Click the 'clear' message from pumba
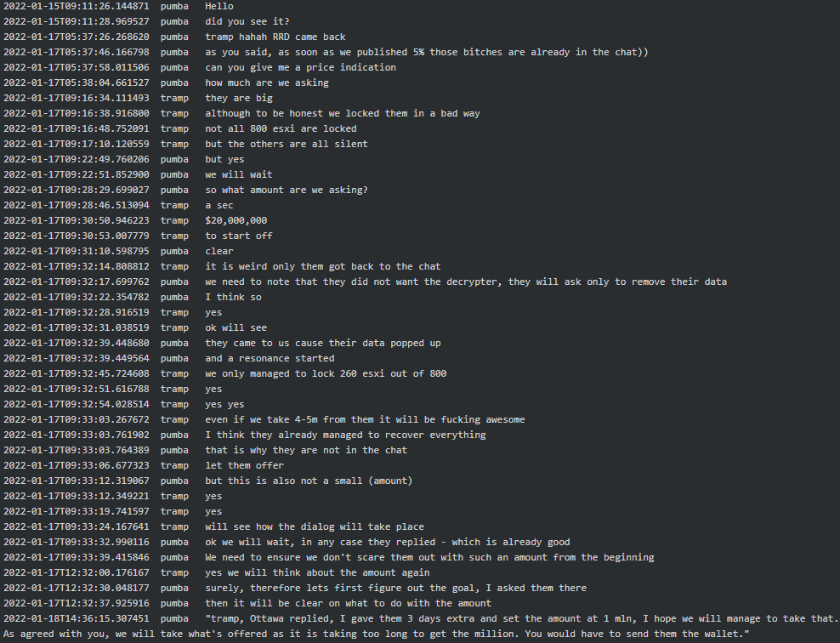 219,251
